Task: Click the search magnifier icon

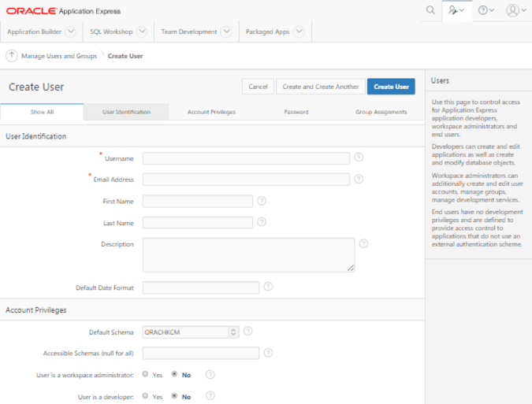Action: click(x=430, y=10)
